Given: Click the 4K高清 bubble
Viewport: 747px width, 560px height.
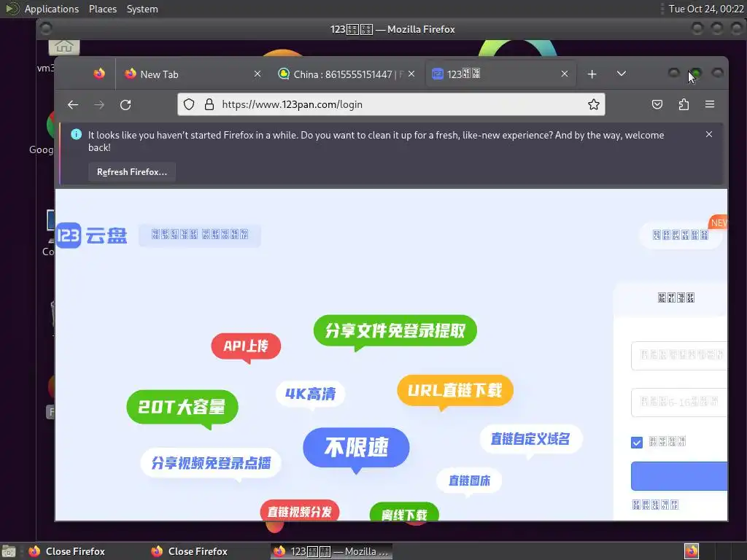Looking at the screenshot, I should tap(310, 394).
